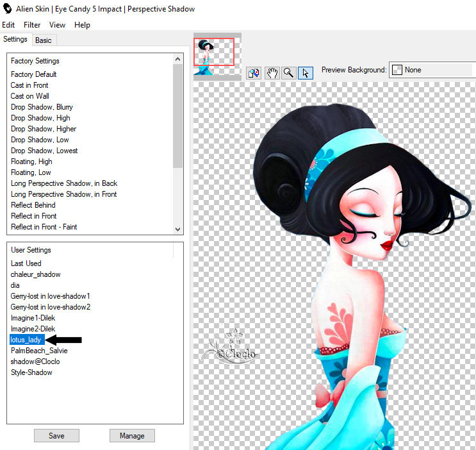This screenshot has width=476, height=450.
Task: Click the Factory Settings scroll down arrow
Action: click(178, 229)
